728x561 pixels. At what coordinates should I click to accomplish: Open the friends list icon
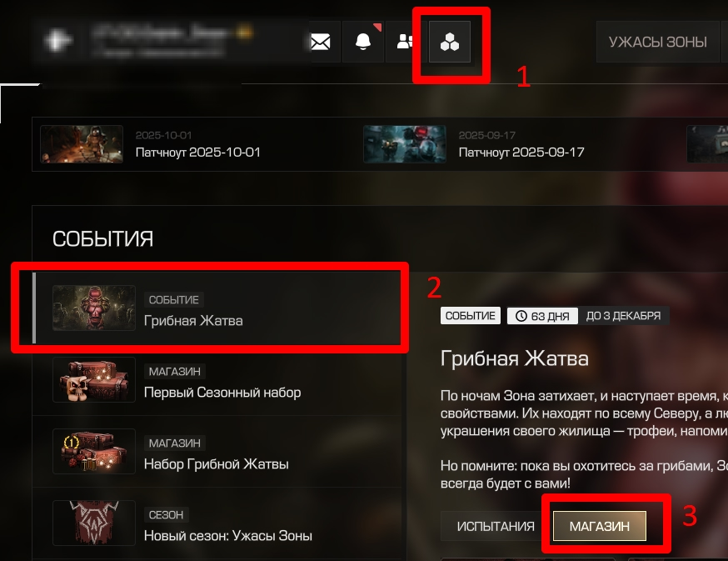406,42
